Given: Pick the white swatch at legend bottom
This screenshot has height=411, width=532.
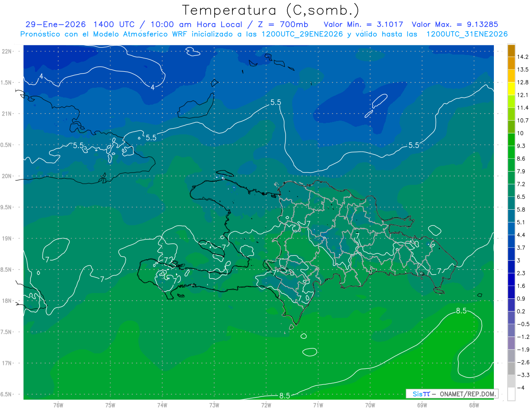Looking at the screenshot, I should click(511, 394).
